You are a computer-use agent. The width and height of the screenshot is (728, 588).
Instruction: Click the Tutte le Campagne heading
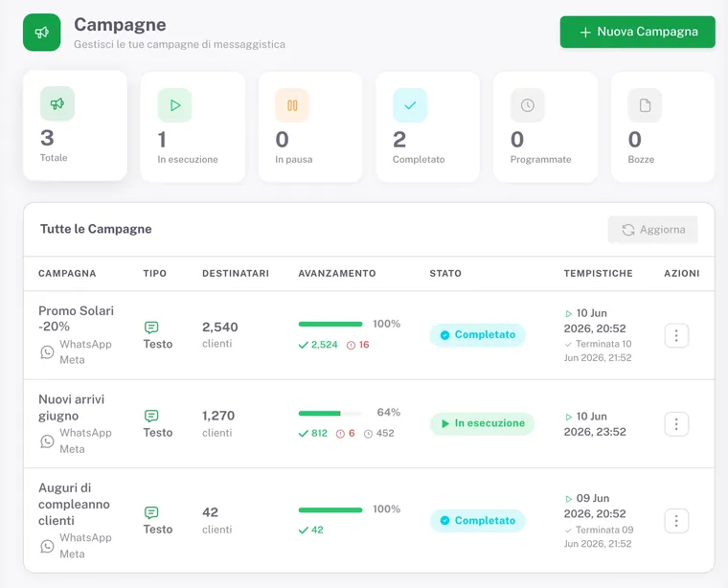[x=96, y=229]
